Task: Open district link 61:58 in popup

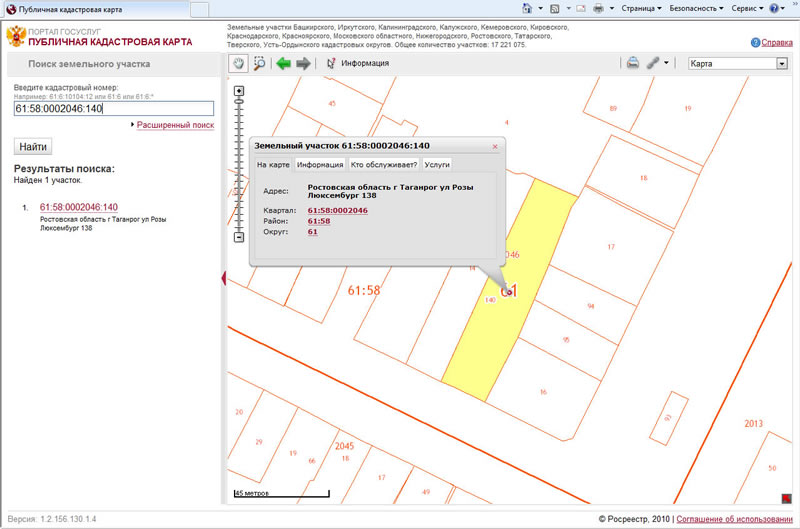Action: [319, 221]
